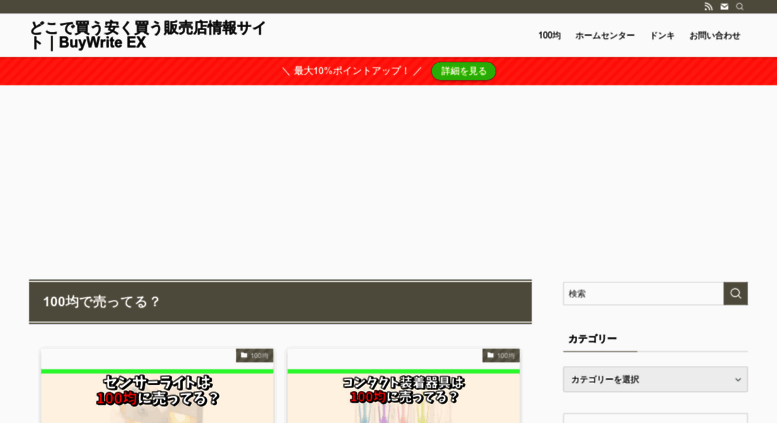777x423 pixels.
Task: Click 100均 tag on センサーライト card
Action: 254,355
